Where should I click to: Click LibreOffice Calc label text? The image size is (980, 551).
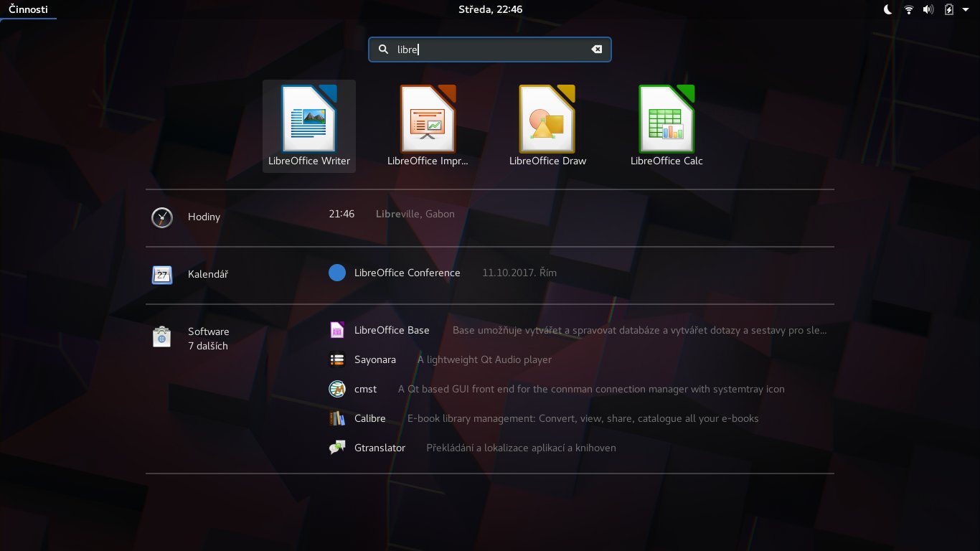pyautogui.click(x=666, y=161)
